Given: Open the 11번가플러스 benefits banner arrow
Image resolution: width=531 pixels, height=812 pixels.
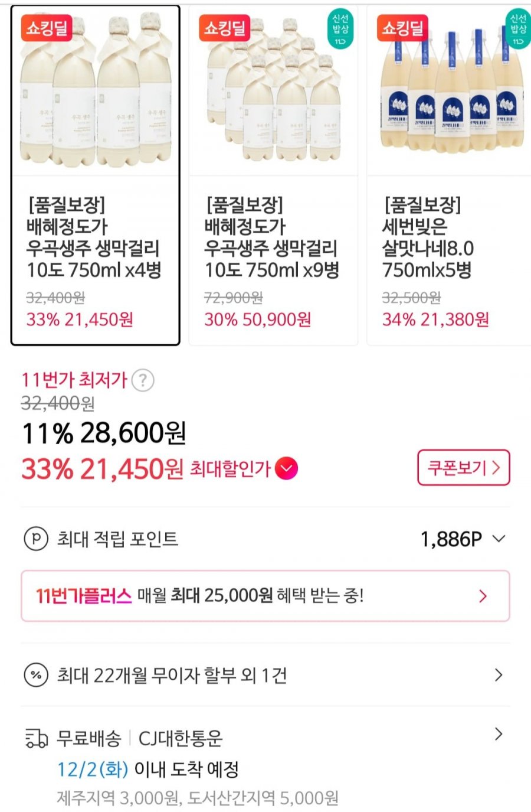Looking at the screenshot, I should coord(483,596).
